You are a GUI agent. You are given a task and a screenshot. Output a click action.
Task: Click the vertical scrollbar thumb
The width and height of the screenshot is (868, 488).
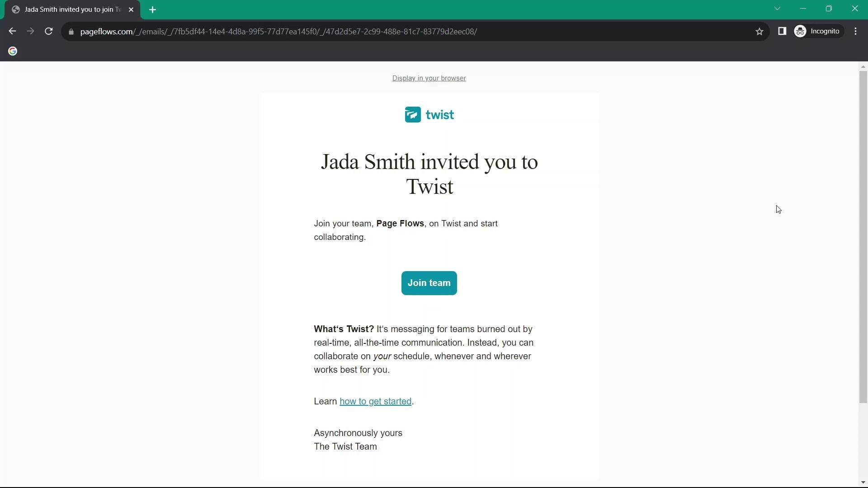(x=863, y=235)
